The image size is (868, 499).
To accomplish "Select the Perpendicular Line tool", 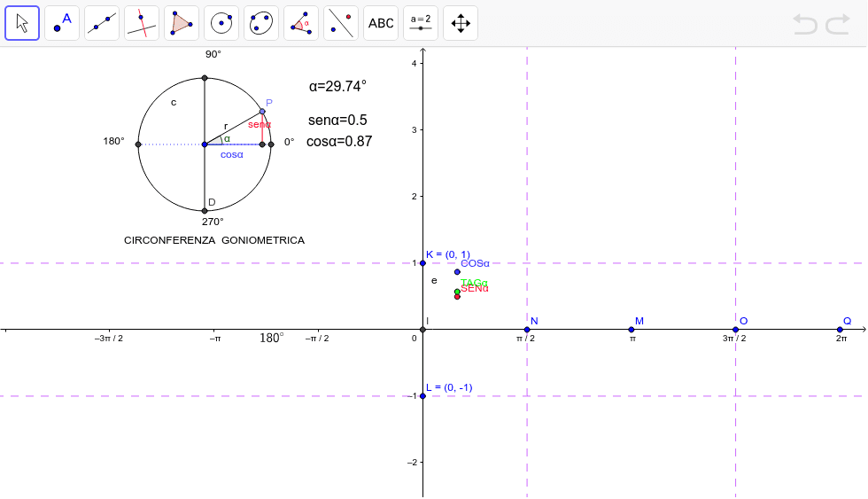I will (x=142, y=23).
